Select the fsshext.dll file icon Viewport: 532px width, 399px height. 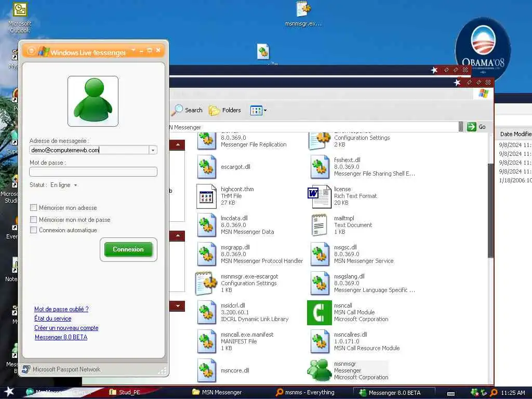pos(320,167)
